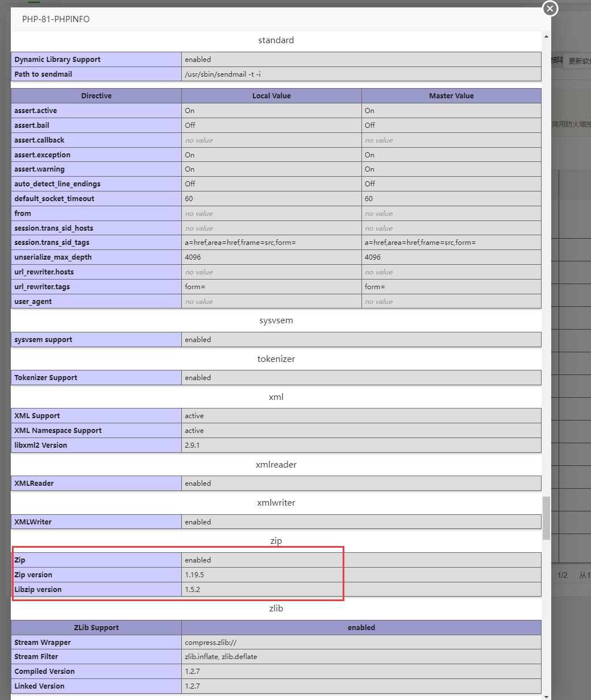Click the 'ZLib Support' header cell
Image resolution: width=591 pixels, height=700 pixels.
click(96, 628)
